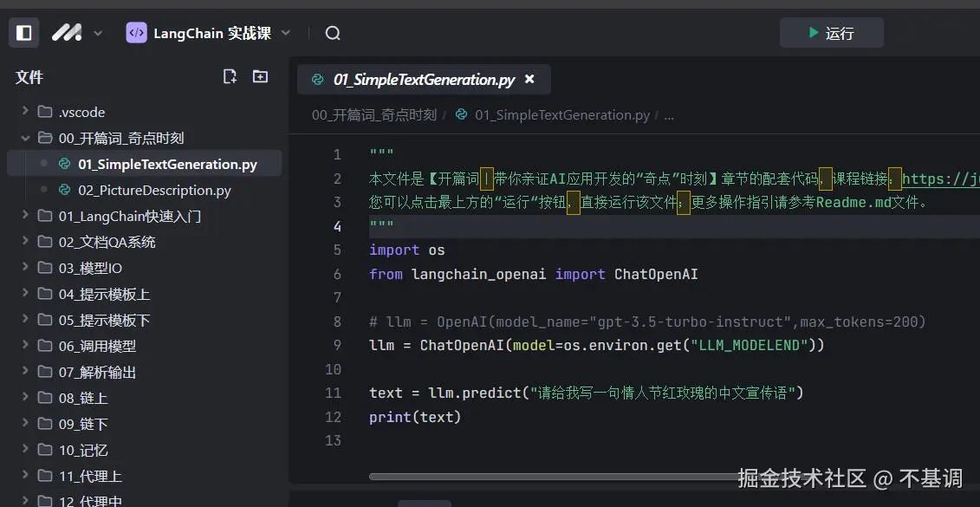Click the purple code project icon

coord(137,32)
